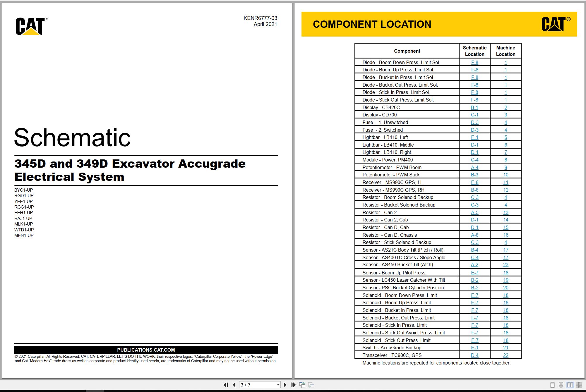Viewport: 586px width, 392px height.
Task: Open machine location 3 for Display CD700
Action: coord(506,115)
